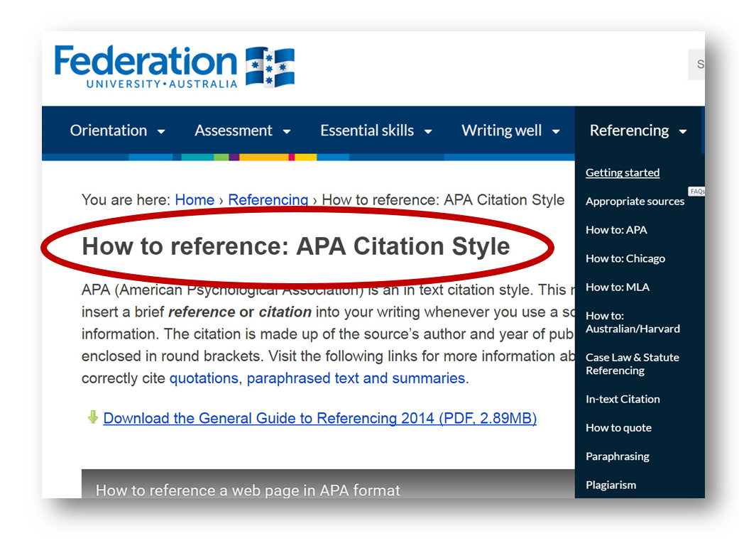Image resolution: width=739 pixels, height=560 pixels.
Task: Expand the Orientation dropdown arrow
Action: (x=161, y=131)
